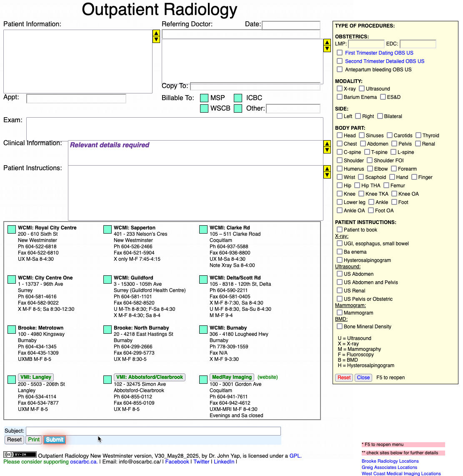This screenshot has width=463, height=476.
Task: Click down arrow beside Clinical Information box
Action: 327,150
